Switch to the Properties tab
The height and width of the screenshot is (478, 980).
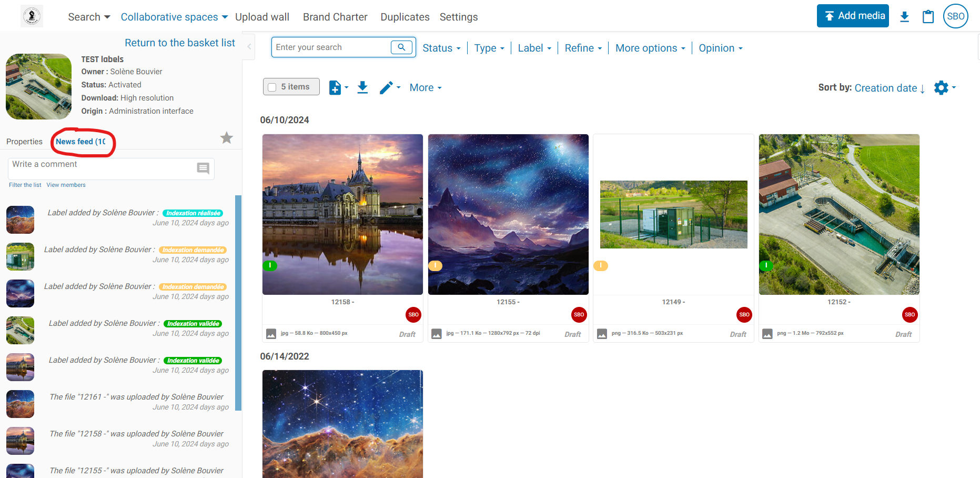click(x=24, y=142)
